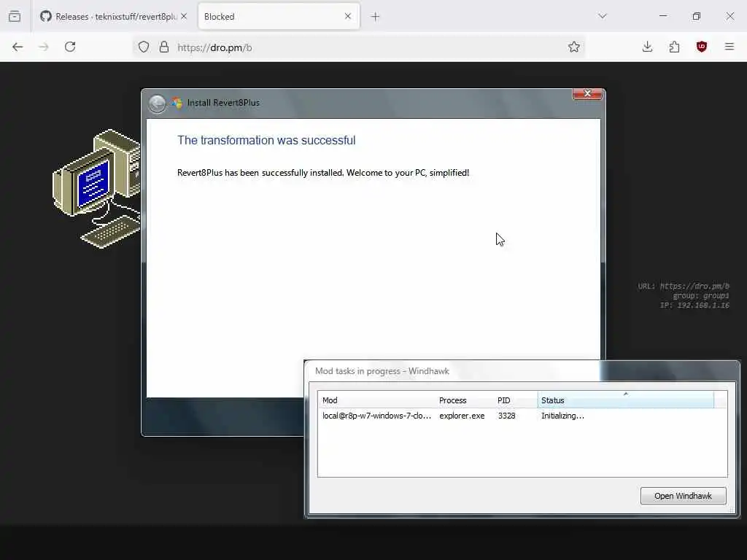Click the URL: https://dro.pm/b info text
This screenshot has height=560, width=747.
684,286
